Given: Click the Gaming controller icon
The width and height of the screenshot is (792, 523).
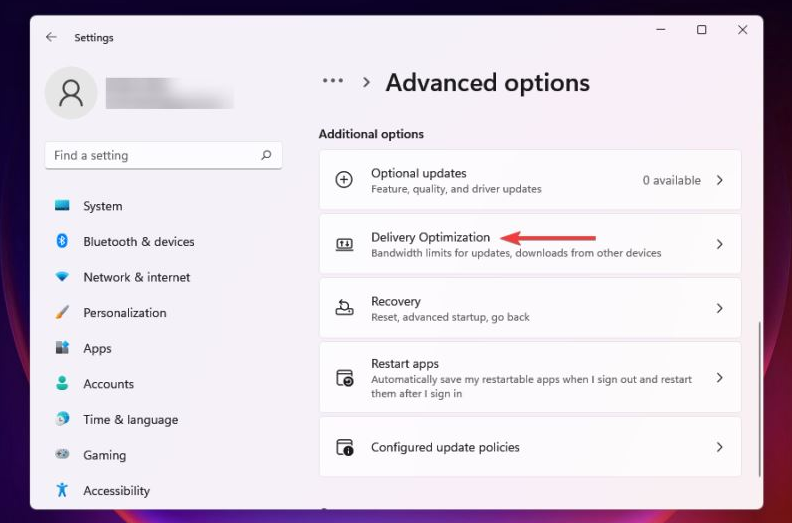Looking at the screenshot, I should (62, 455).
